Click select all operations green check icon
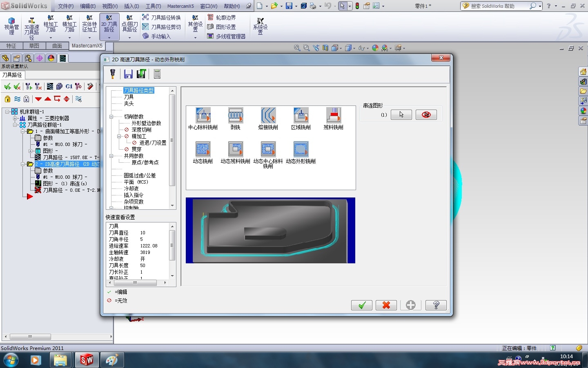Screen dimensions: 588x368 pos(7,86)
